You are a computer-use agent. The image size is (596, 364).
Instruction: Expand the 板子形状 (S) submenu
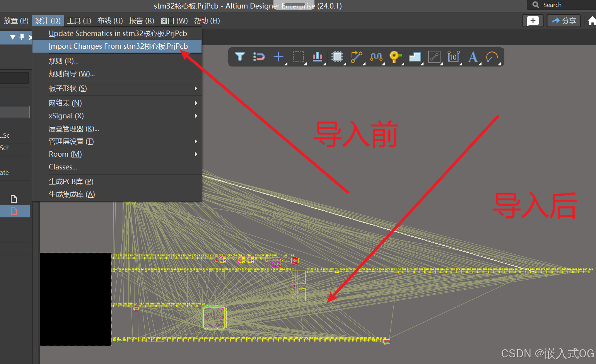(117, 88)
